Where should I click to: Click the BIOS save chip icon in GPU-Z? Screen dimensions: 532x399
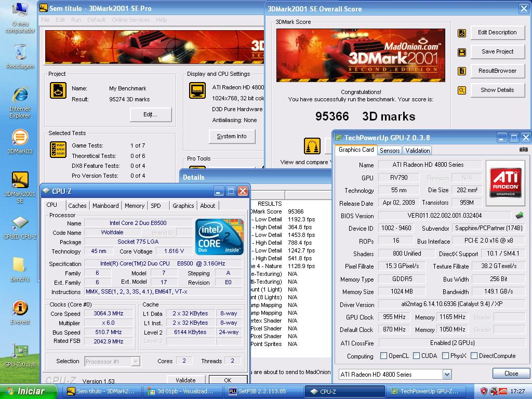tap(519, 216)
